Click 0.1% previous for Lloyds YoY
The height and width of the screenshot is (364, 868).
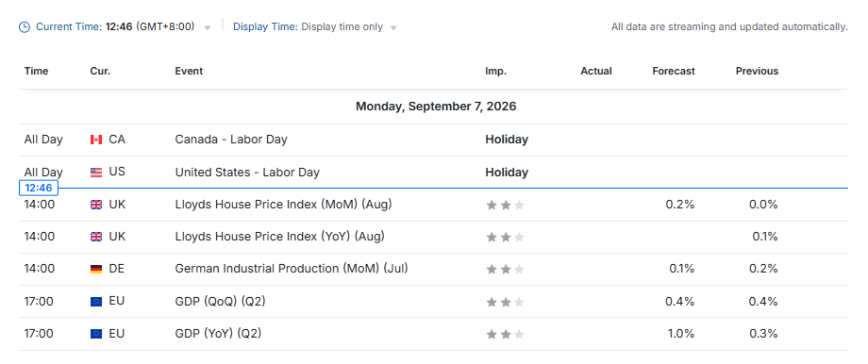tap(764, 236)
